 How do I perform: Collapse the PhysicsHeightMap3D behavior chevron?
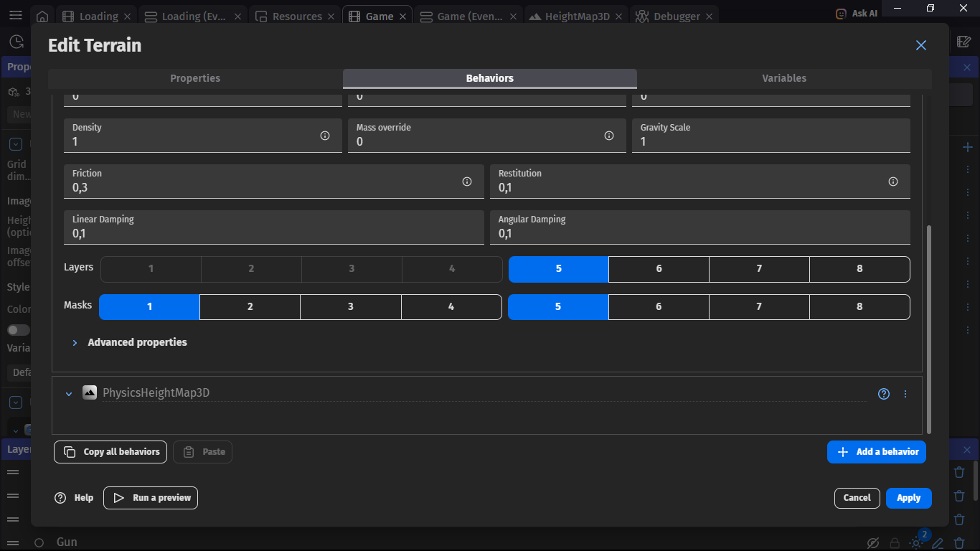[69, 394]
